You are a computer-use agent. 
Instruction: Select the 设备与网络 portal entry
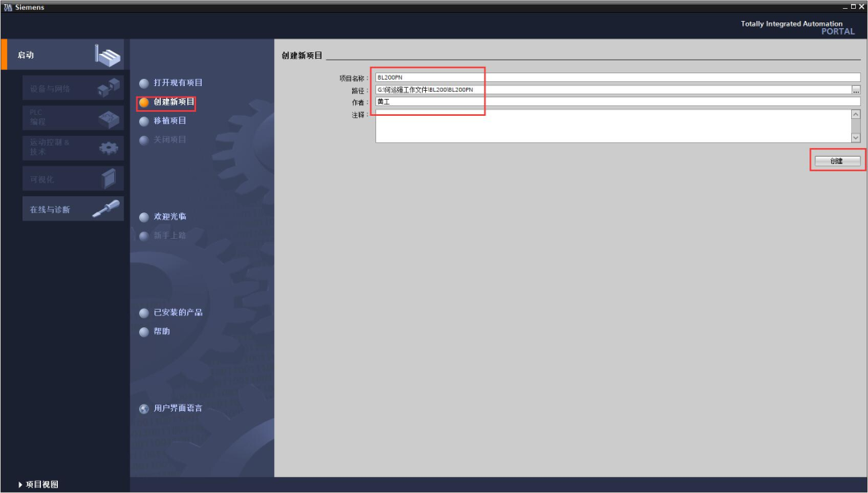click(73, 88)
